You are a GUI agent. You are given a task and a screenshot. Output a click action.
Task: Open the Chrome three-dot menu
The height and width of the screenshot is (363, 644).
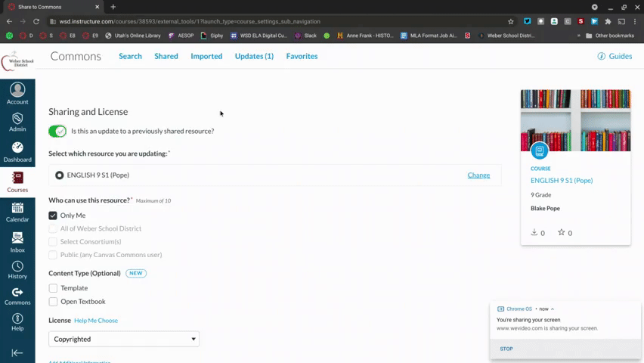(635, 21)
